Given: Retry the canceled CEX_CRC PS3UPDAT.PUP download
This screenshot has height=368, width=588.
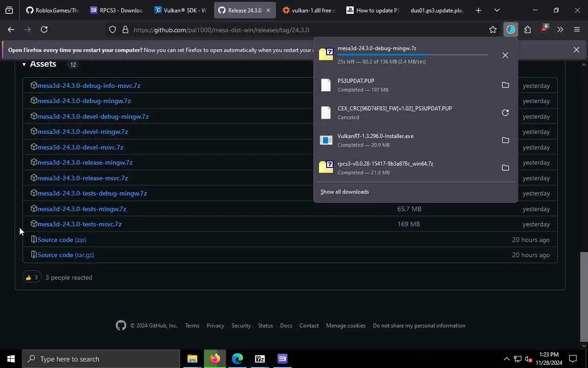Looking at the screenshot, I should coord(505,113).
